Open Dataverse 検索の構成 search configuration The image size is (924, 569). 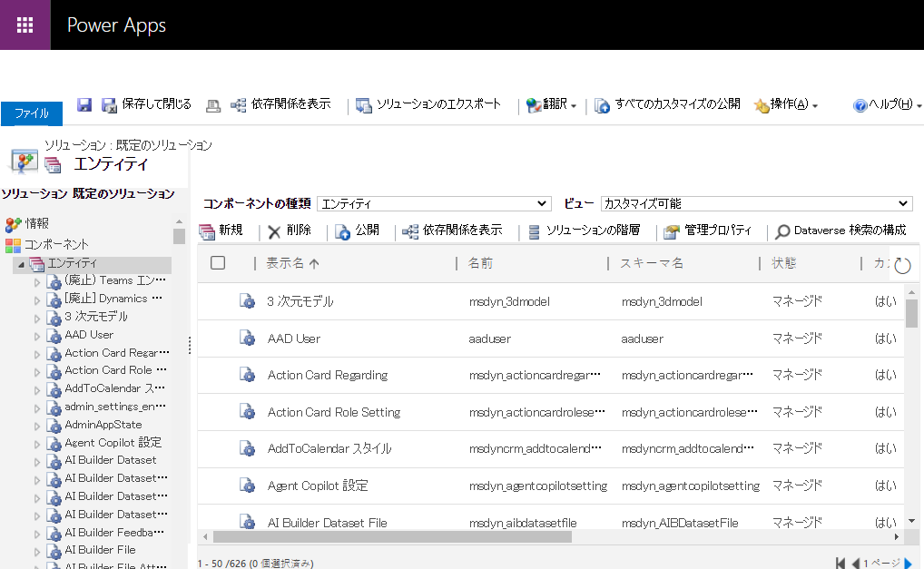click(x=840, y=230)
